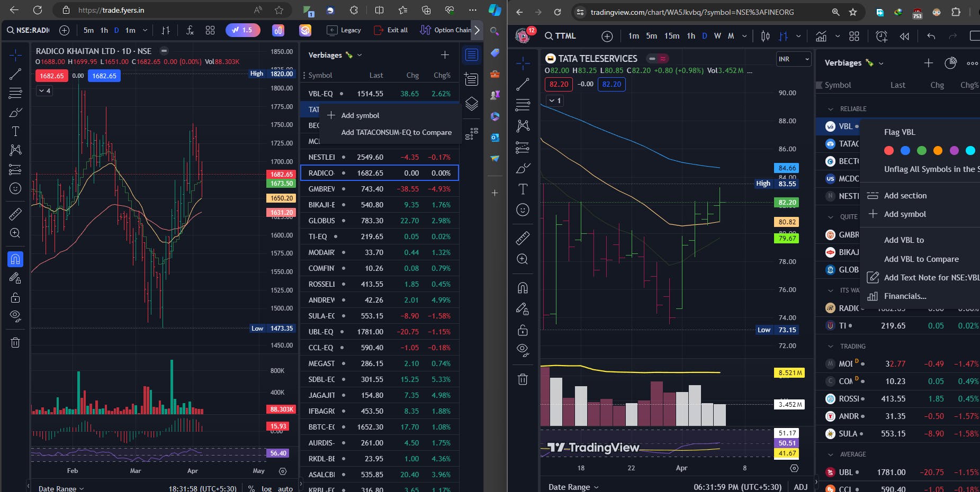Hide all drawings using Fyers eye icon

pyautogui.click(x=15, y=316)
